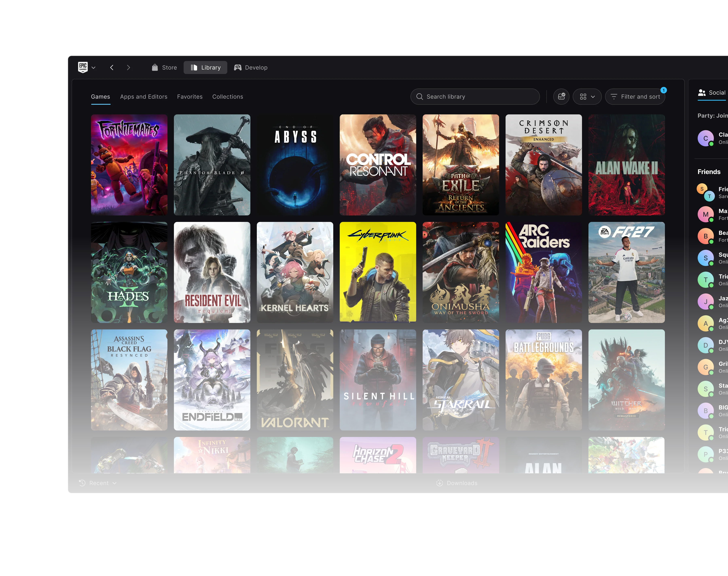The width and height of the screenshot is (728, 576).
Task: Go back with the left arrow
Action: tap(112, 68)
